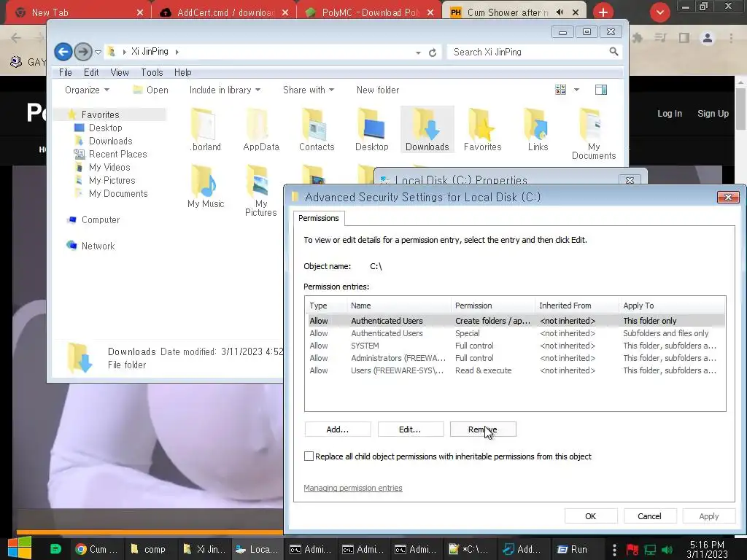Screen dimensions: 747x560
Task: Expand the Share with dropdown
Action: coord(309,90)
